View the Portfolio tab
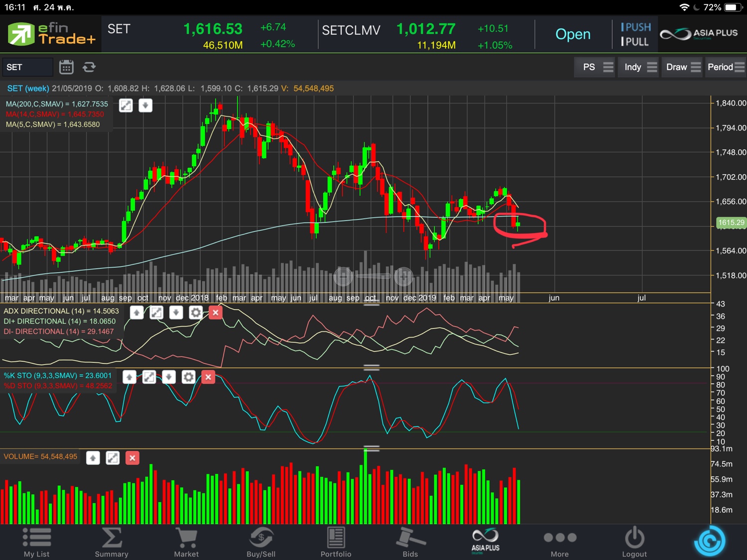 (x=336, y=542)
